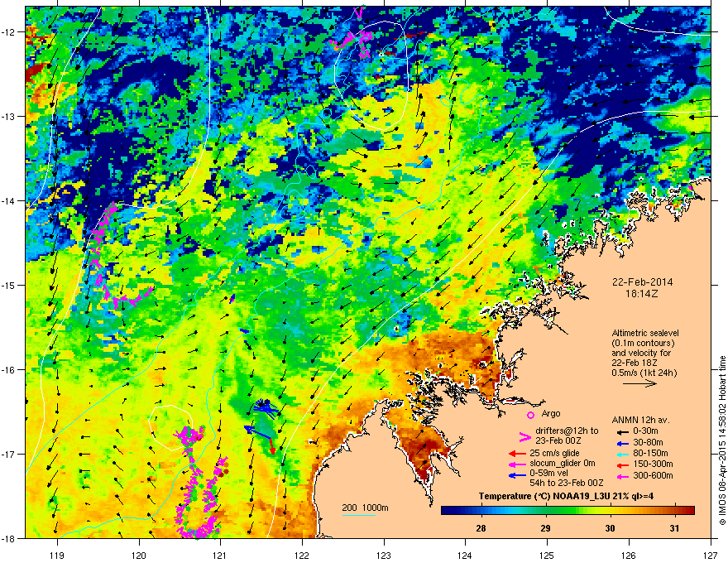Click the 'Argo' legend label
Image resolution: width=728 pixels, height=563 pixels.
pos(551,413)
